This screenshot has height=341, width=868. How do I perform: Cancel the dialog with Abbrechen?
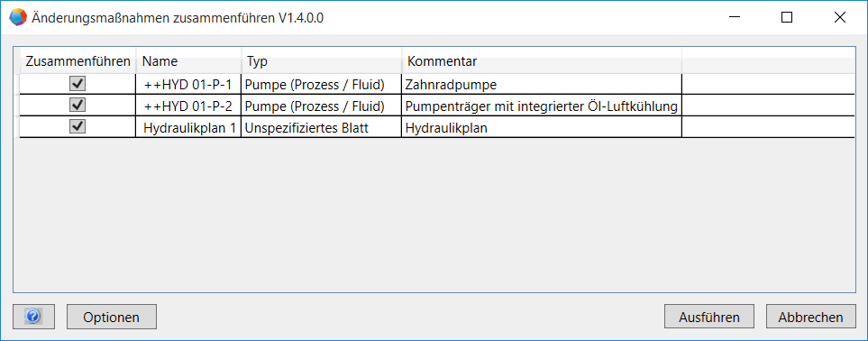pos(810,318)
